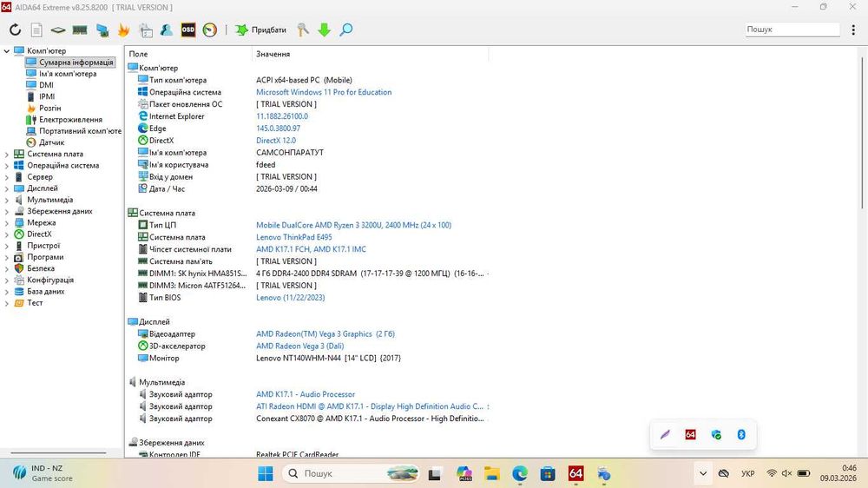Open the checklist settings toolbar icon

point(146,30)
